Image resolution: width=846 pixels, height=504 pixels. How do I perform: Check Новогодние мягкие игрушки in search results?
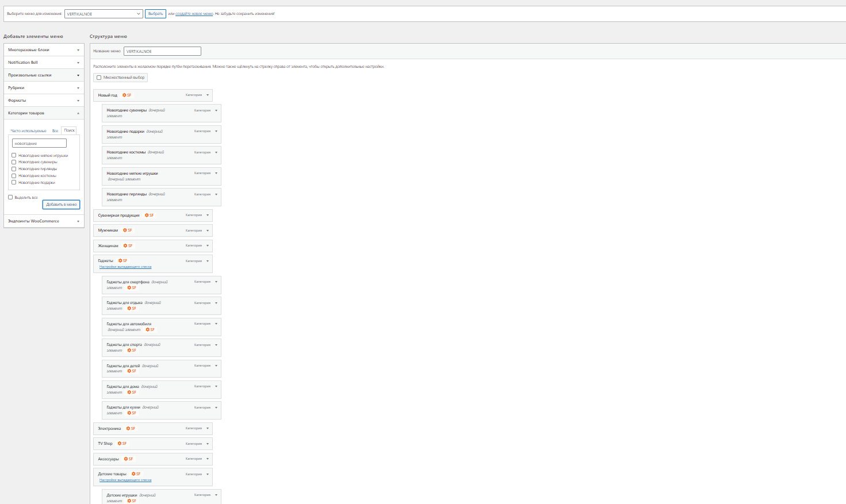[x=14, y=155]
